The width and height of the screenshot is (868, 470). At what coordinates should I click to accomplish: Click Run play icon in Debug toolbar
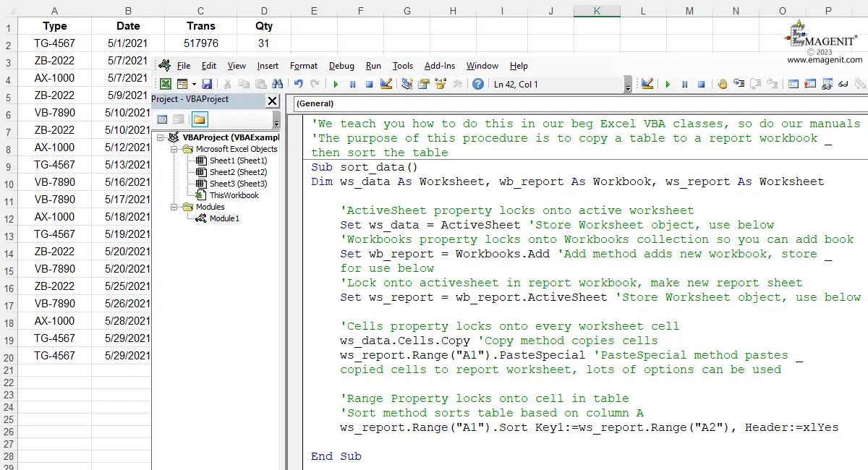pos(668,84)
